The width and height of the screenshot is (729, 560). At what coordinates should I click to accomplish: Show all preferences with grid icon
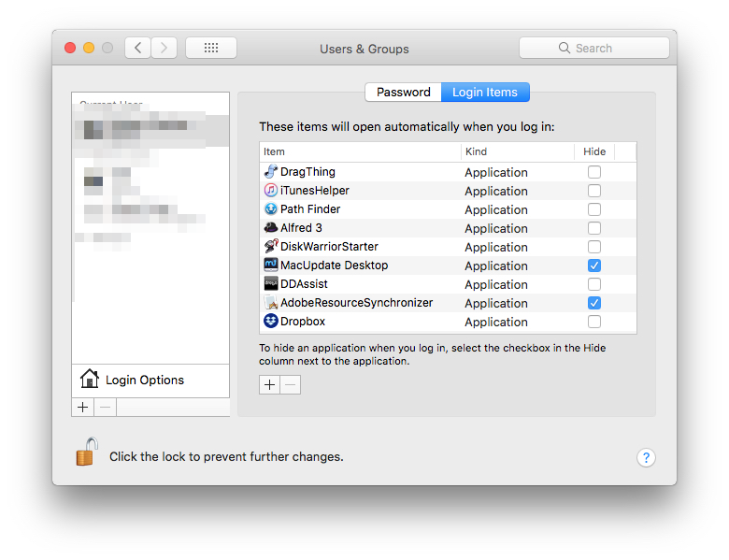pos(211,48)
